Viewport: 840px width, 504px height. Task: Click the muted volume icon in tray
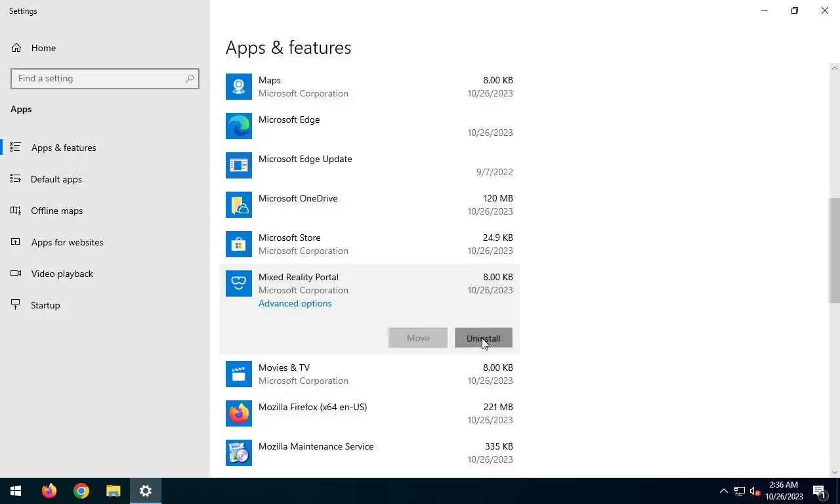pyautogui.click(x=755, y=491)
